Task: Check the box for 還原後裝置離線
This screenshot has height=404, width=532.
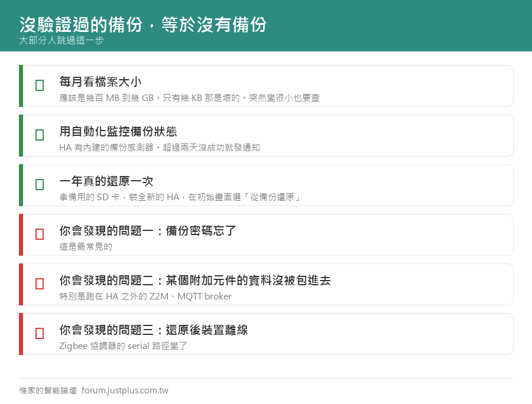Action: 40,334
